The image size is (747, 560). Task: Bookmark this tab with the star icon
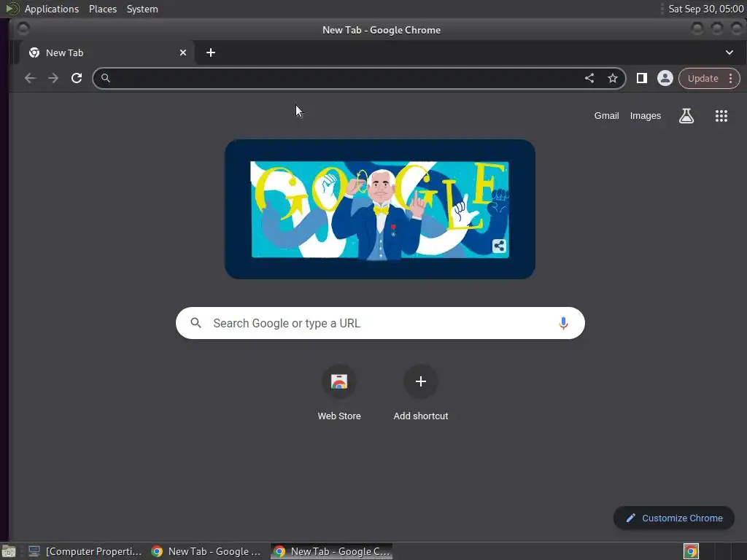click(613, 78)
